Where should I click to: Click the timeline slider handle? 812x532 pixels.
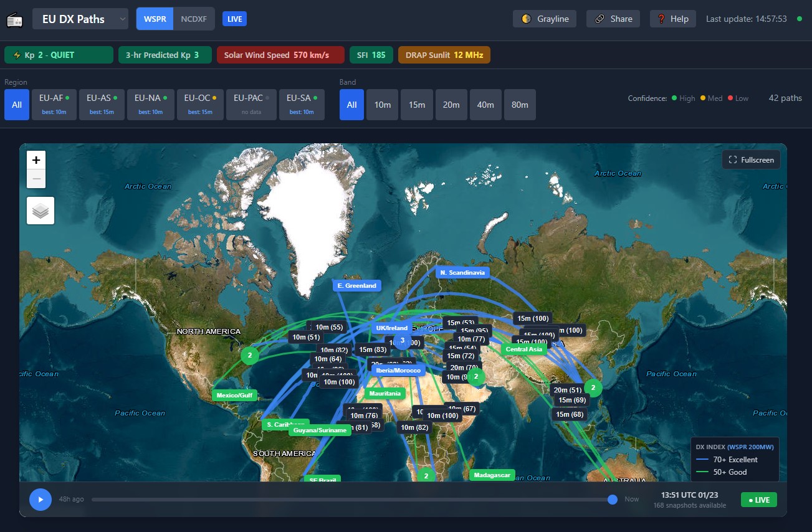coord(613,499)
